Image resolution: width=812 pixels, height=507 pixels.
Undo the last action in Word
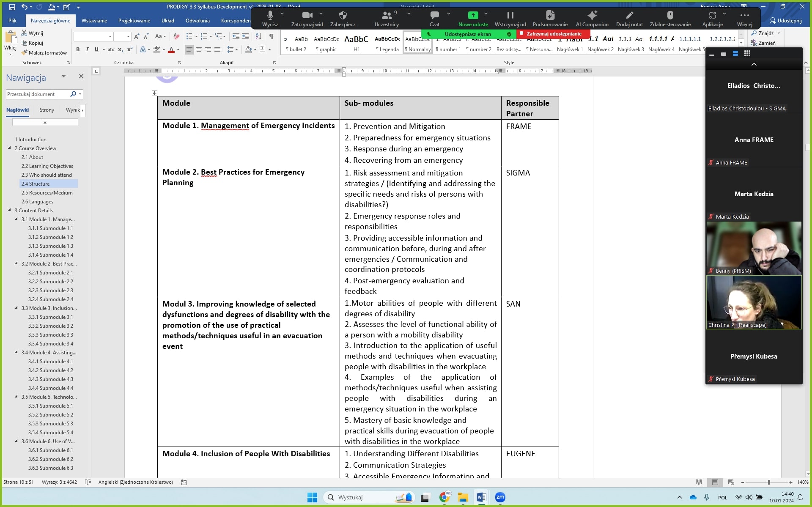pyautogui.click(x=25, y=7)
